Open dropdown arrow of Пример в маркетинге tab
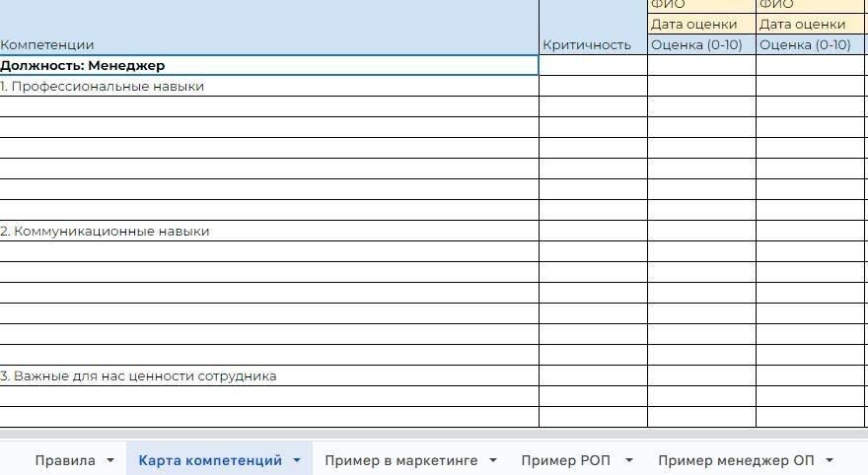 [492, 460]
